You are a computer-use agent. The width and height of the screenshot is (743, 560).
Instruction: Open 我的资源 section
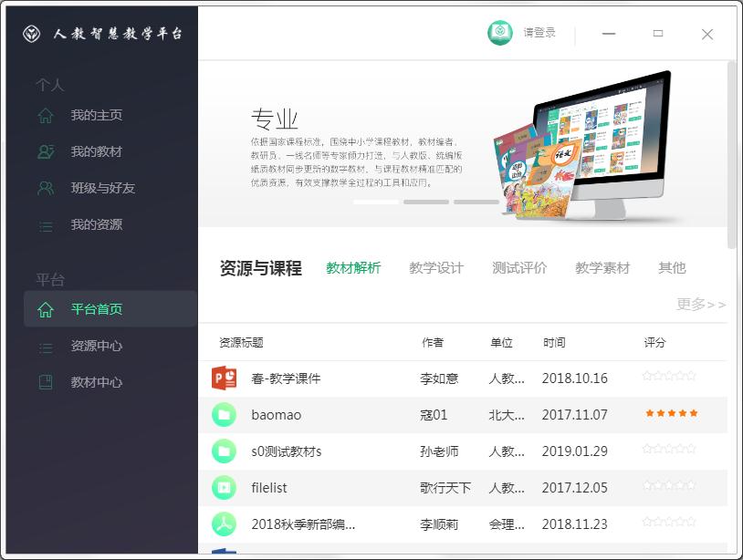(97, 224)
